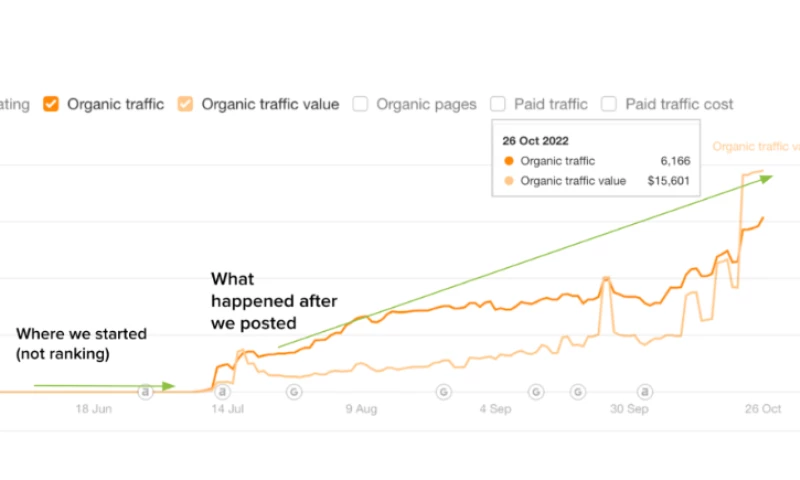The height and width of the screenshot is (480, 800).
Task: Turn on the Paid traffic cost checkbox
Action: [609, 103]
